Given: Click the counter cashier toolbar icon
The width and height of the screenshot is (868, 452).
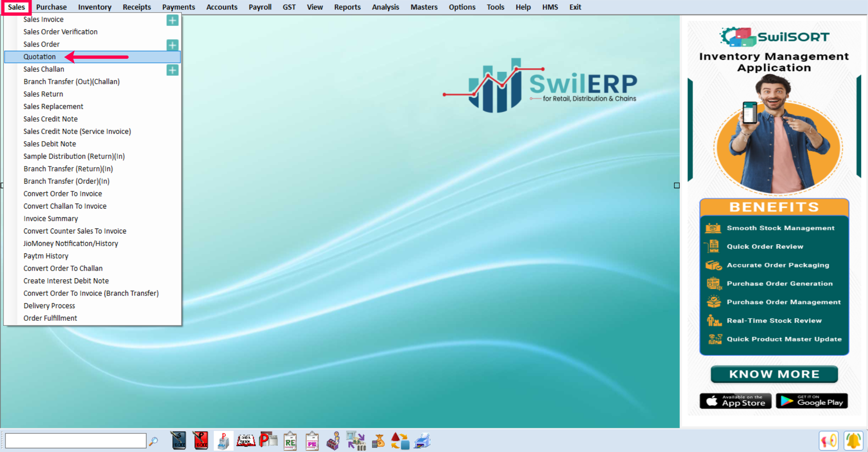Looking at the screenshot, I should [333, 441].
